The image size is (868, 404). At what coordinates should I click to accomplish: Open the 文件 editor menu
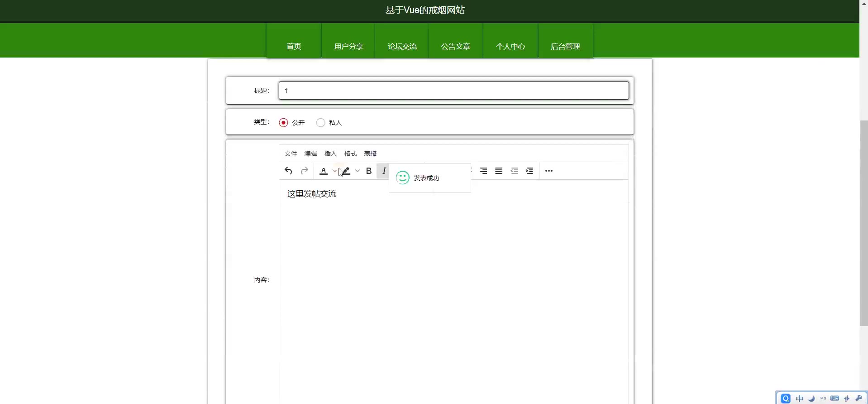(x=291, y=154)
